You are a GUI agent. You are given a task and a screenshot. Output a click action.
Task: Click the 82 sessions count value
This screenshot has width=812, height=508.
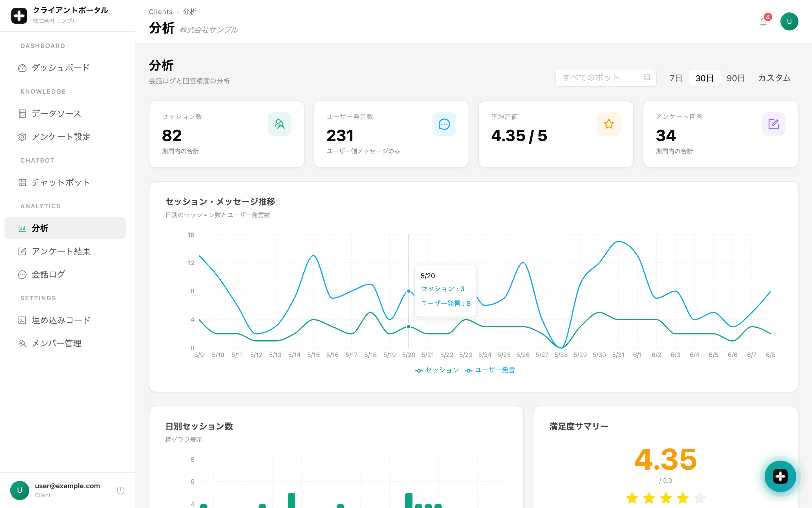[x=172, y=136]
